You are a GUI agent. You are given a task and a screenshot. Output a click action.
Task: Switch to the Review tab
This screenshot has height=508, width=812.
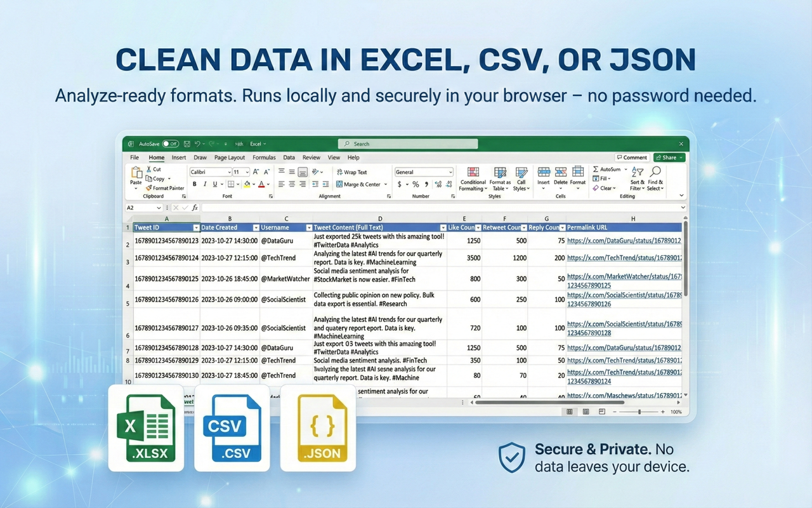(311, 157)
